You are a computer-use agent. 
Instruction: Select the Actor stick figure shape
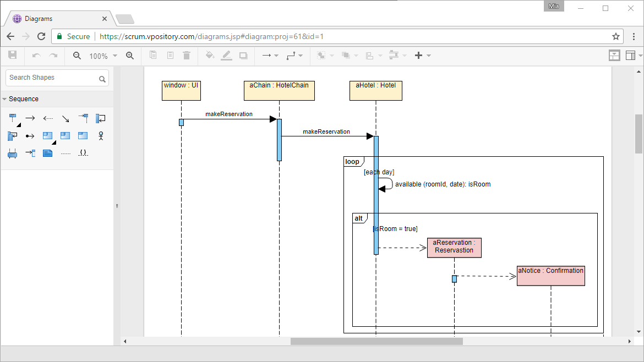(x=101, y=136)
